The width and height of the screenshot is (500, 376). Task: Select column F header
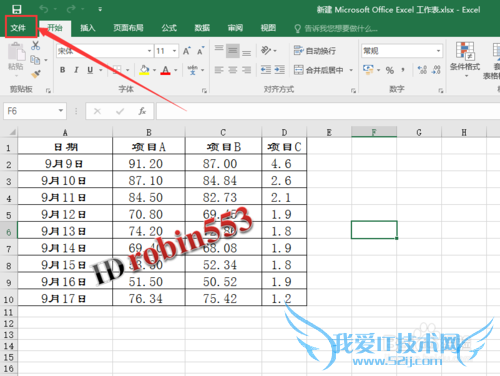pos(374,132)
